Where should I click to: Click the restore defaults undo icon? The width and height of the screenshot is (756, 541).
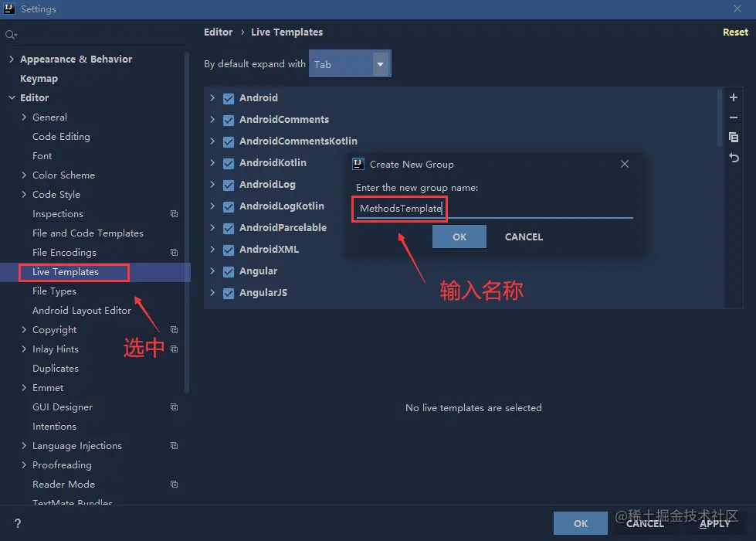click(x=733, y=157)
